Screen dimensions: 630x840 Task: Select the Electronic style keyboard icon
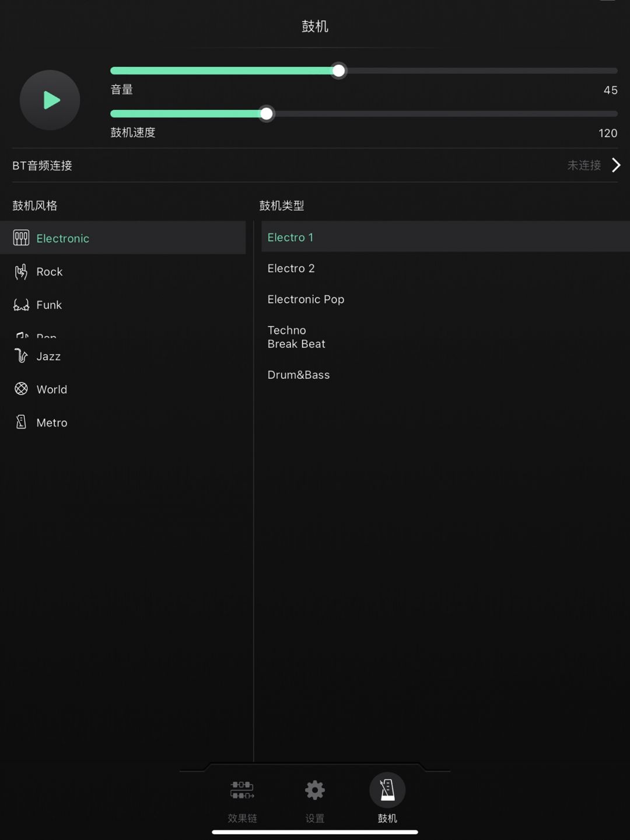[21, 238]
